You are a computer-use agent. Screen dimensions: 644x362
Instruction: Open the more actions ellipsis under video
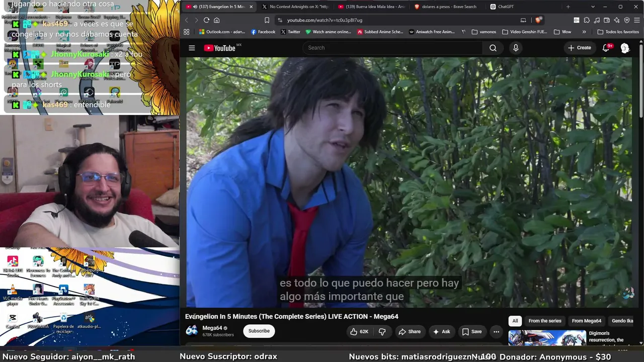click(x=496, y=331)
